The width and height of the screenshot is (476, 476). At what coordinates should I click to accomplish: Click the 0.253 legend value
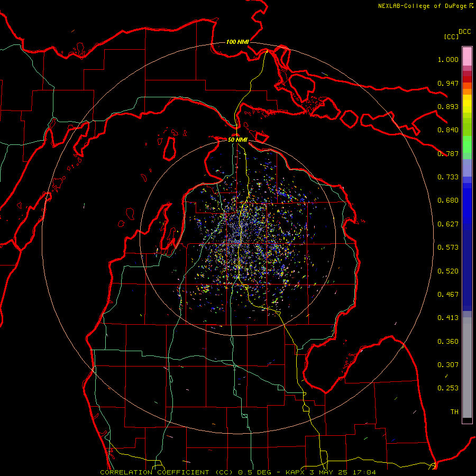click(x=448, y=388)
